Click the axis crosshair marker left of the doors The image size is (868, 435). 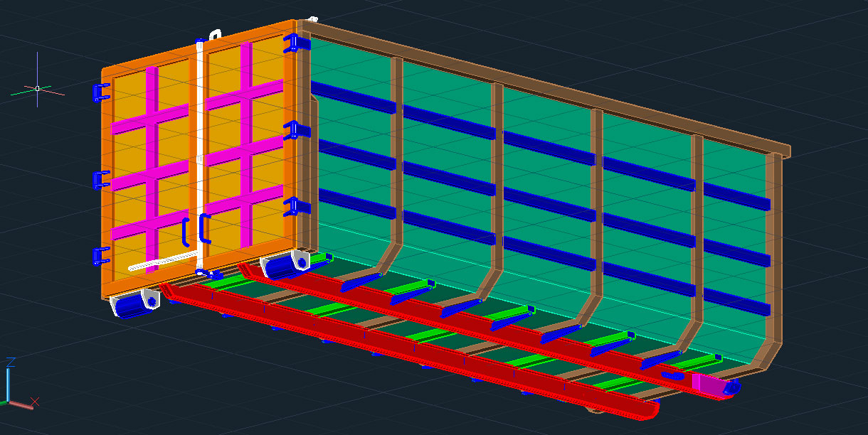pyautogui.click(x=37, y=88)
